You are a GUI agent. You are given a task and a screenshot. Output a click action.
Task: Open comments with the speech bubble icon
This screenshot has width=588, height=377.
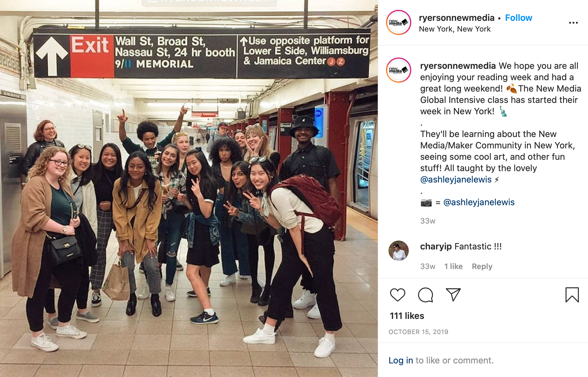[x=425, y=295]
